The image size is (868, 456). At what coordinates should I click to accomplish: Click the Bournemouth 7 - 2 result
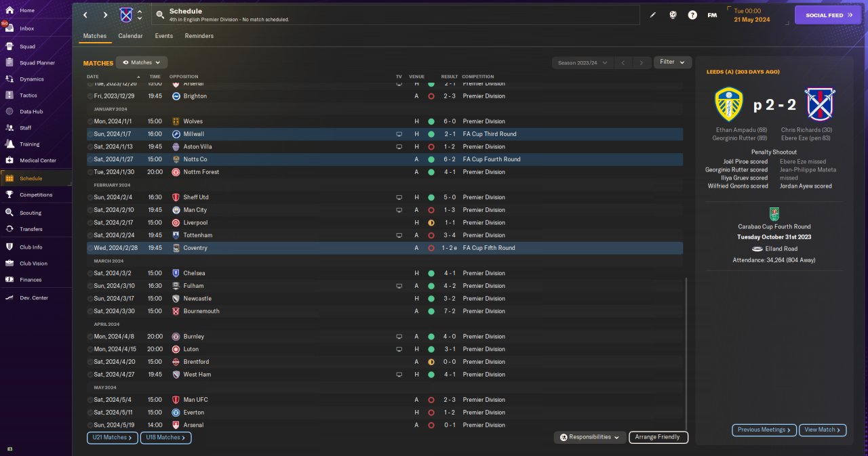pos(450,312)
